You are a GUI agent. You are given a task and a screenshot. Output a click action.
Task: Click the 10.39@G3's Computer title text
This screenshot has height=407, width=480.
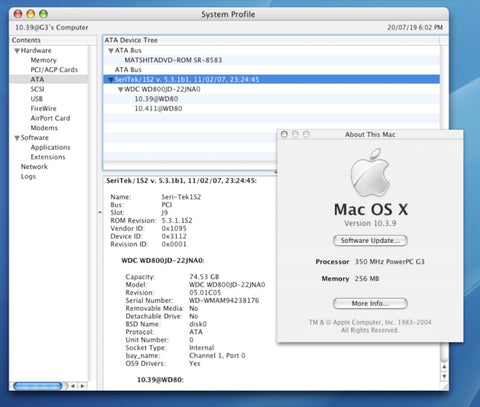52,27
